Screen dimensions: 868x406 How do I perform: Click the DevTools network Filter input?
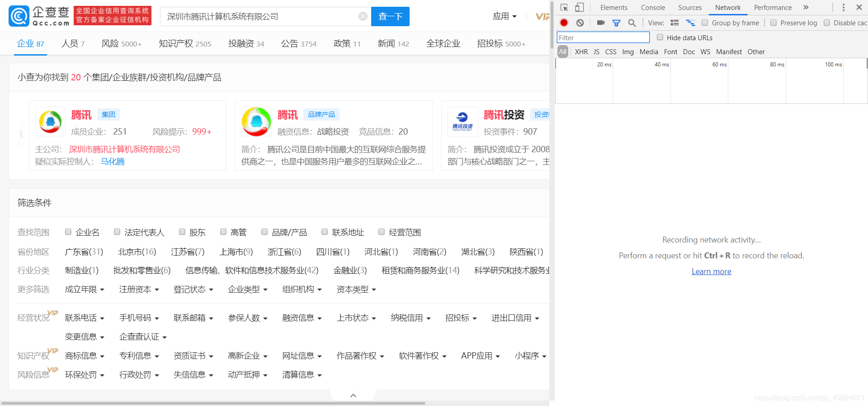tap(603, 37)
